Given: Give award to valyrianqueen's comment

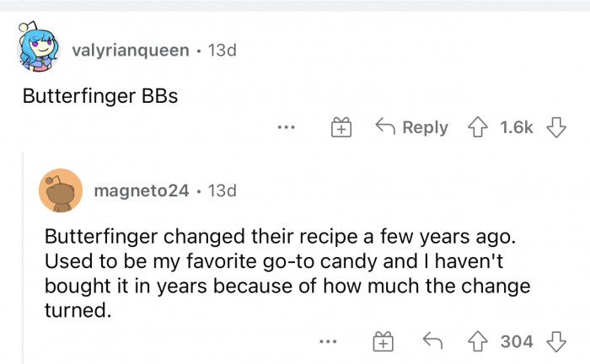Looking at the screenshot, I should click(x=341, y=128).
